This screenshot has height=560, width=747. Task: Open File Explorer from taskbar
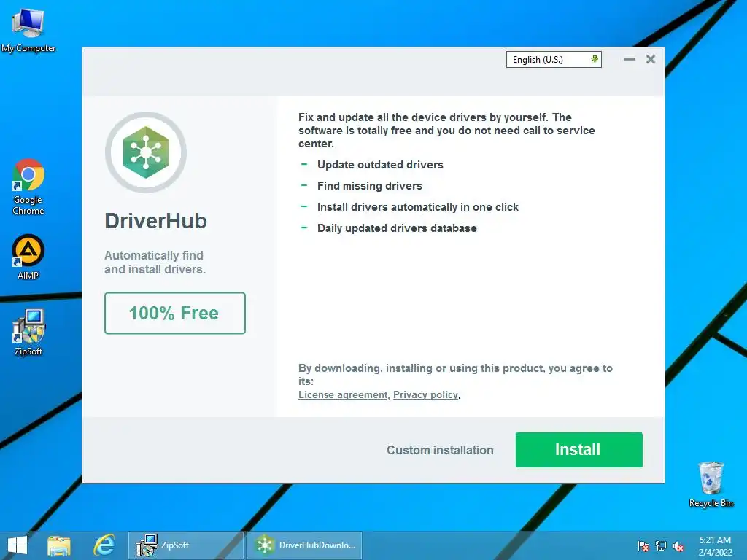(59, 545)
